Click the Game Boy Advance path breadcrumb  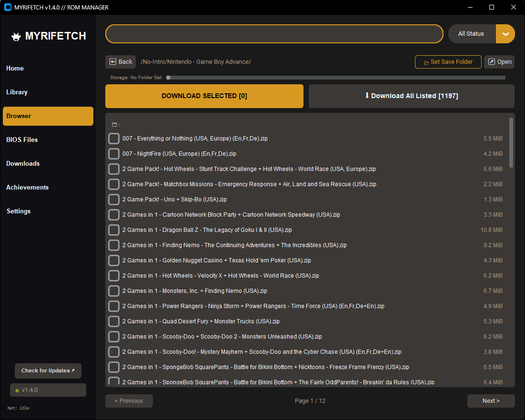click(195, 62)
